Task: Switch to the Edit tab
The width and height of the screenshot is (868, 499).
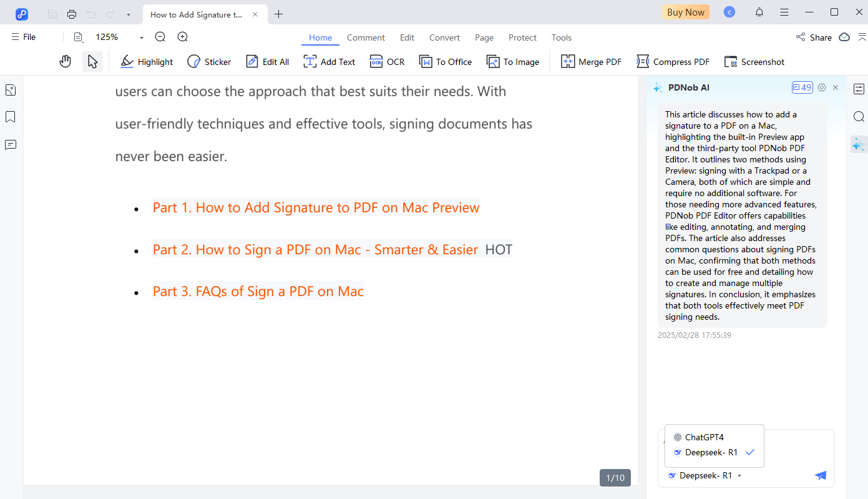Action: pos(407,37)
